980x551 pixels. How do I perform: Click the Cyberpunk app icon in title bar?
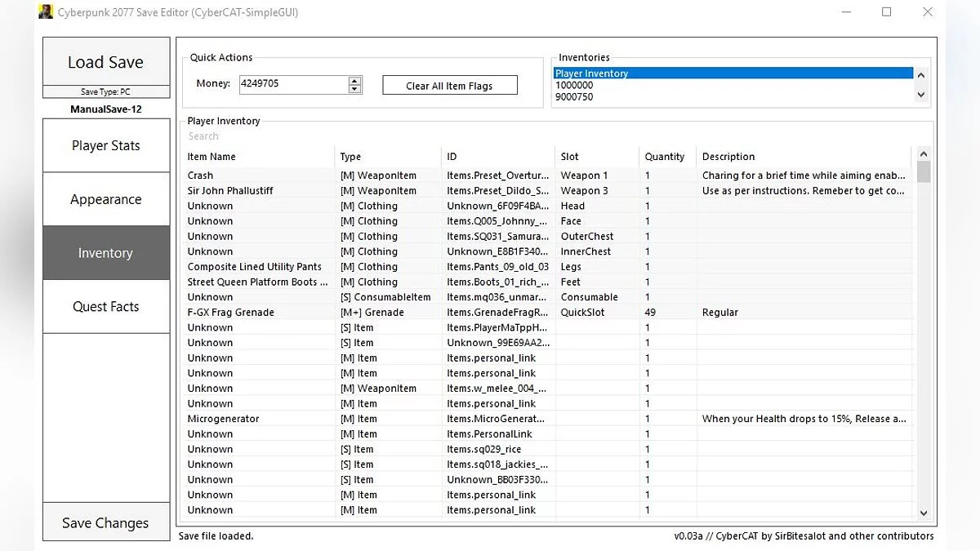pyautogui.click(x=46, y=12)
